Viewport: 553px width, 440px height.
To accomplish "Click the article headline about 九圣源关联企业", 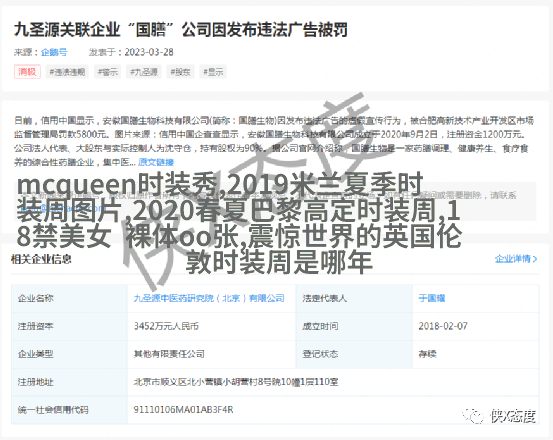I will [x=181, y=30].
